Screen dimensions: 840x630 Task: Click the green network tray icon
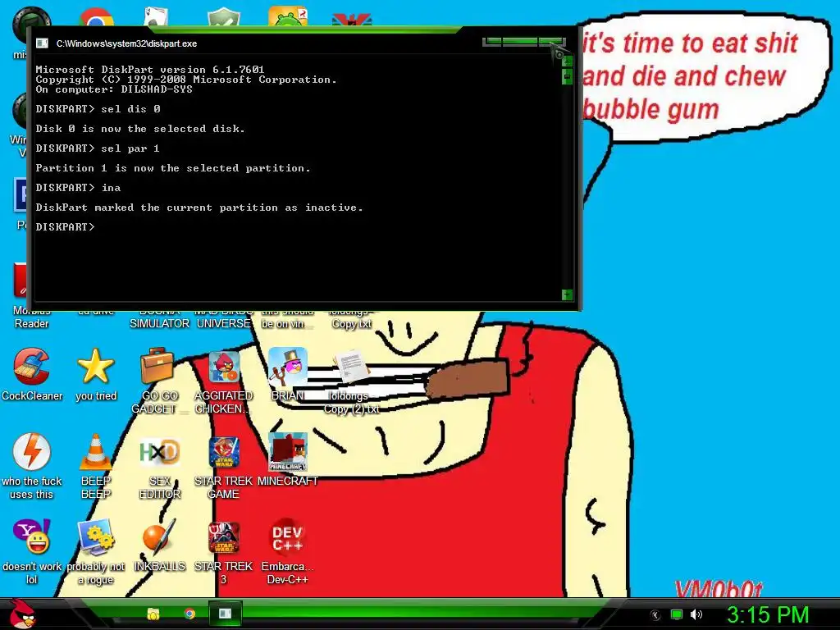677,614
